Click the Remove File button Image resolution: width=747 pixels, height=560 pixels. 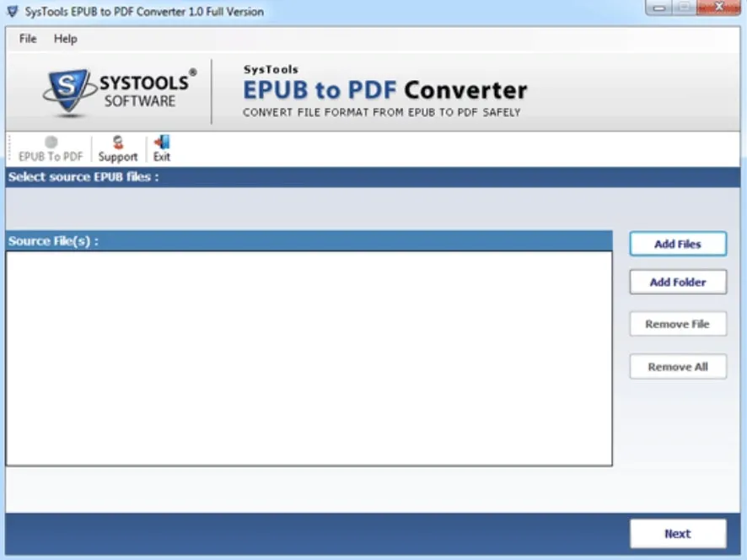[x=677, y=323]
